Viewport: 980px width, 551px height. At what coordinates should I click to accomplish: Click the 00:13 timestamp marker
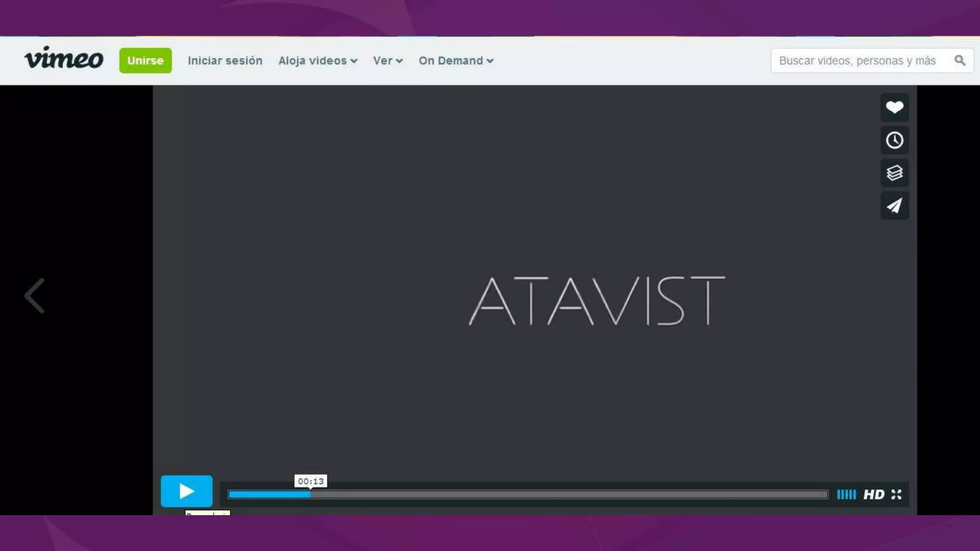point(311,481)
